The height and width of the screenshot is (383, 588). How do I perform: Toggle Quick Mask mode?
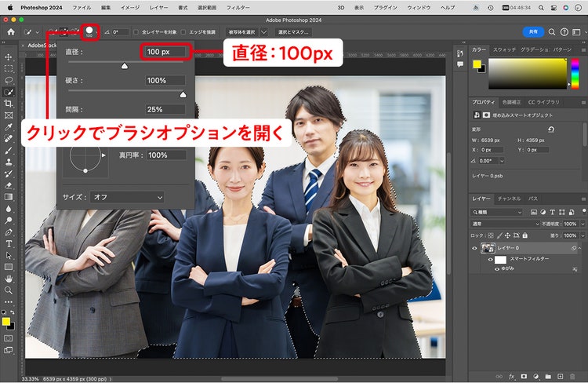(9, 338)
